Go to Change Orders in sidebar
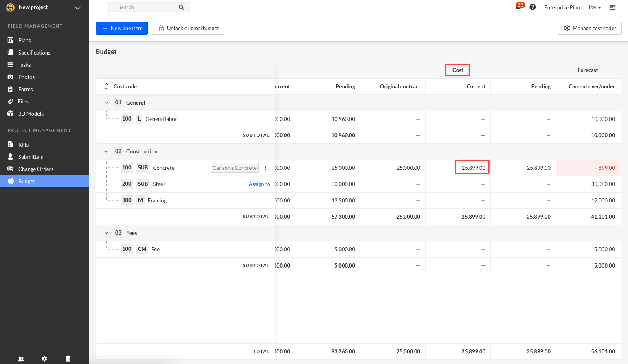 coord(36,169)
